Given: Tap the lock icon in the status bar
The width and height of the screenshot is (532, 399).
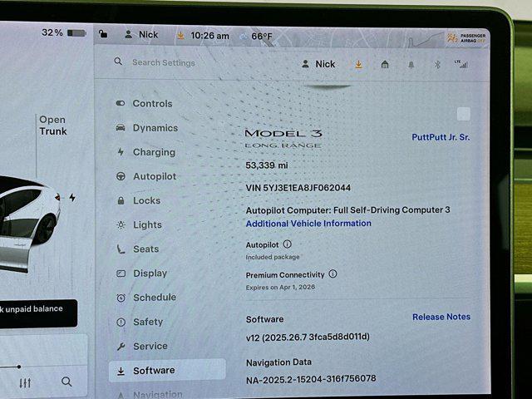Looking at the screenshot, I should click(x=102, y=34).
